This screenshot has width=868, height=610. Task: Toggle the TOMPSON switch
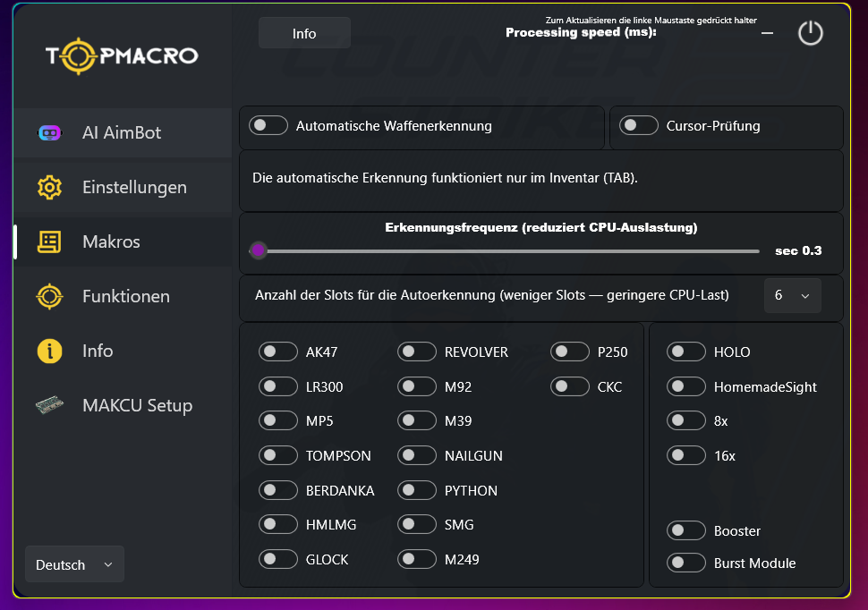(278, 455)
